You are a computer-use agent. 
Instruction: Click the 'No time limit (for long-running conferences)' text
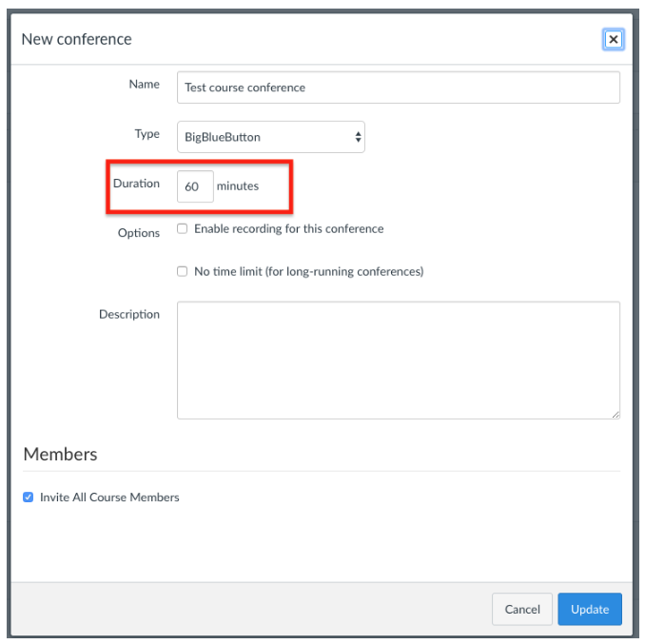click(309, 271)
